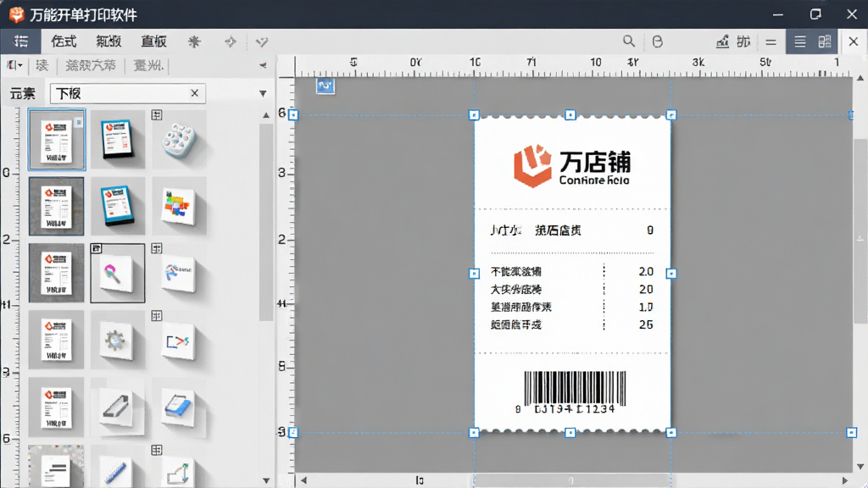
Task: Select the blue swirl arrow element thumbnail
Action: [179, 274]
